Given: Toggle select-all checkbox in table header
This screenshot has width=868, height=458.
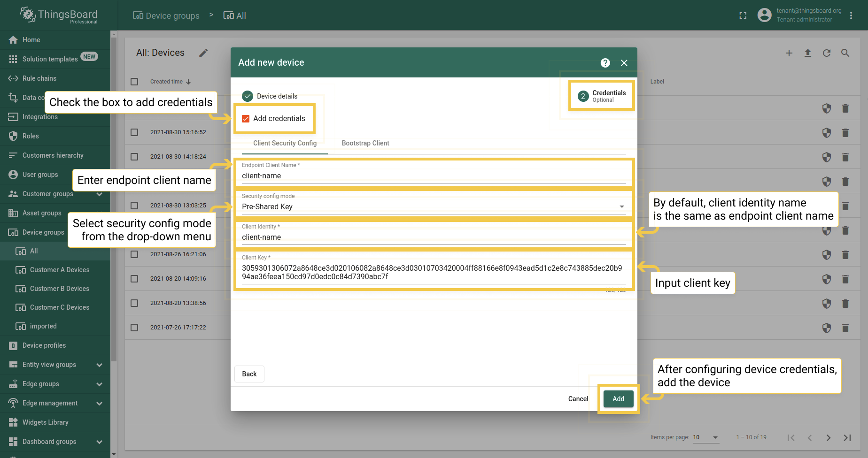Looking at the screenshot, I should click(x=134, y=82).
